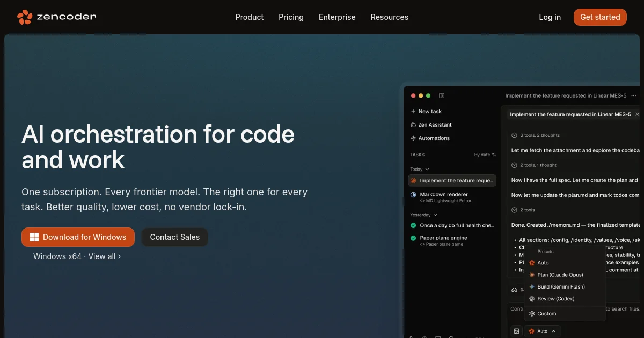Image resolution: width=644 pixels, height=338 pixels.
Task: Go to the Enterprise page
Action: click(x=337, y=17)
